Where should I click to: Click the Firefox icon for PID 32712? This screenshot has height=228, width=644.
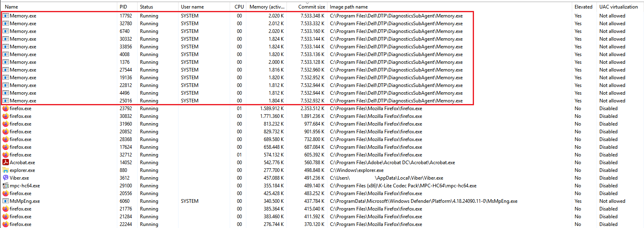click(x=6, y=155)
